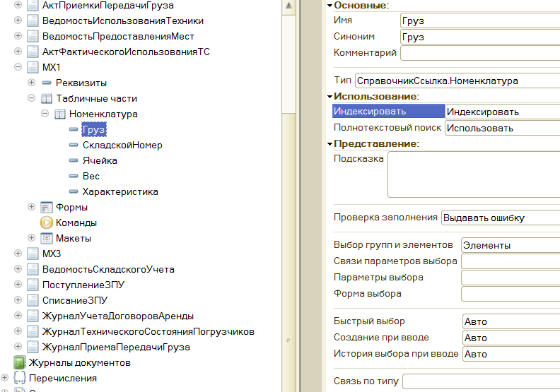
Task: Click the tree scrollbar up arrow
Action: tap(288, 6)
